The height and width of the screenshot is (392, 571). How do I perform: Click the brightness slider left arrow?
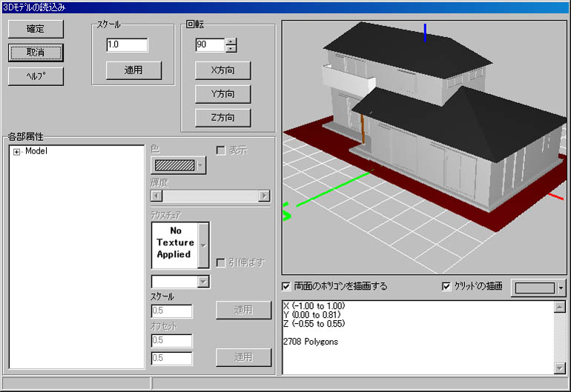tap(156, 196)
